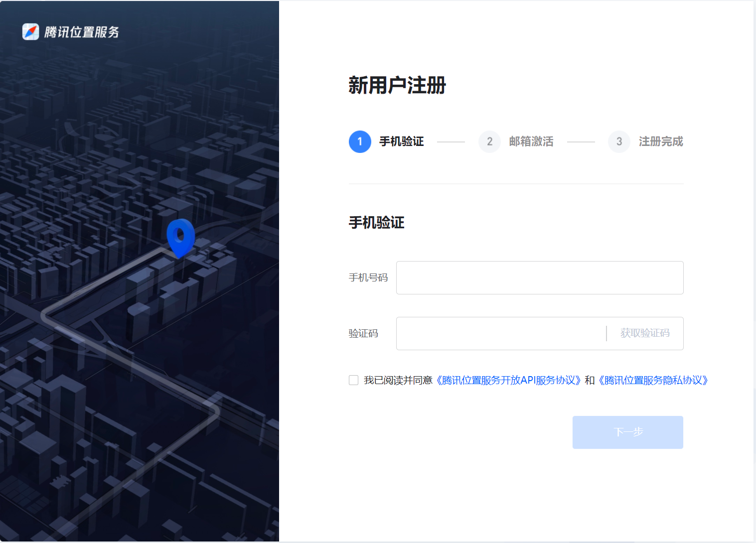Click the 验证码 field label

coord(363,334)
